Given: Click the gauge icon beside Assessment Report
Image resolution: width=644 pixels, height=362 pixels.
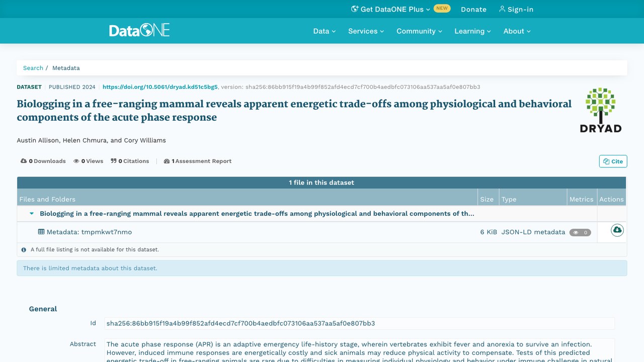Looking at the screenshot, I should pyautogui.click(x=167, y=161).
